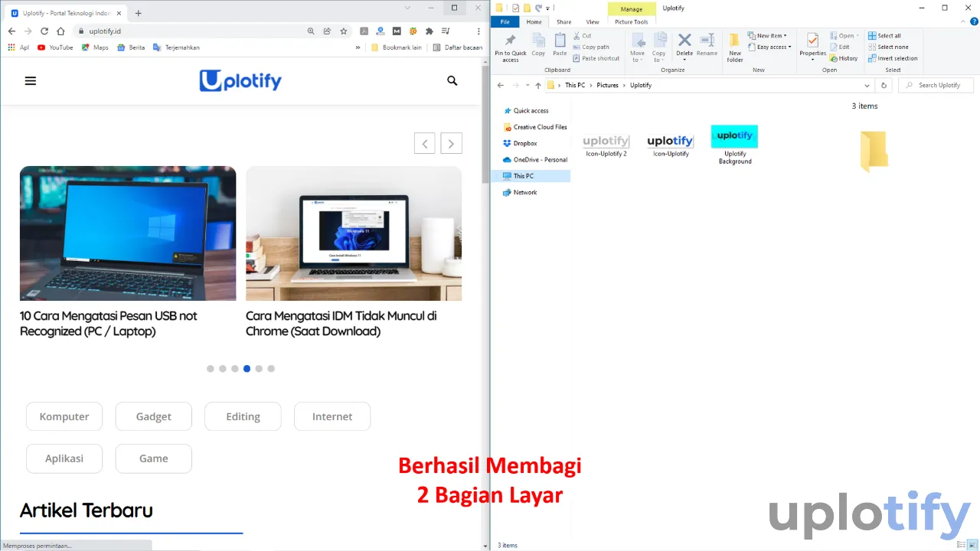The width and height of the screenshot is (980, 551).
Task: Open the Easy access dropdown
Action: [770, 47]
